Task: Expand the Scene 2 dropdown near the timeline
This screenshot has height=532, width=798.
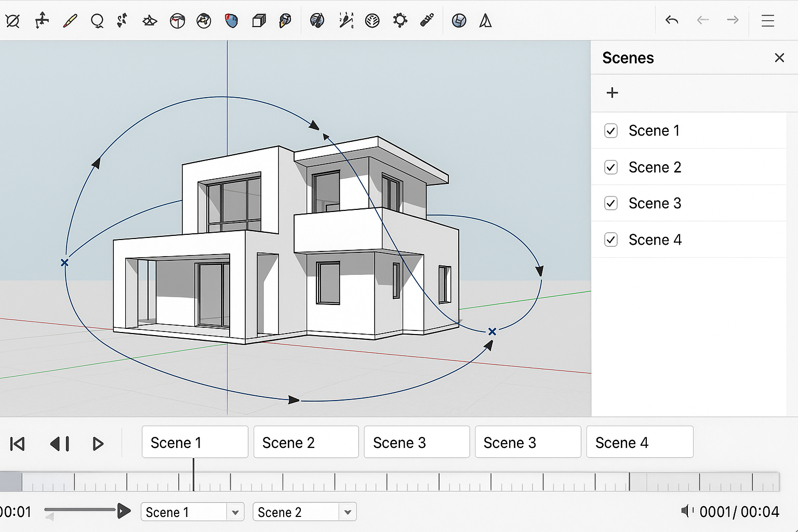Action: 304,512
